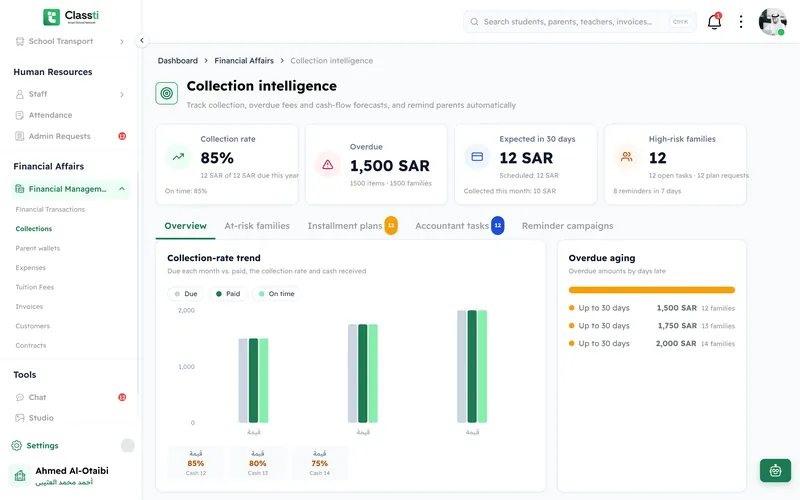The image size is (800, 500).
Task: Click the Chat red notification badge
Action: coord(122,397)
